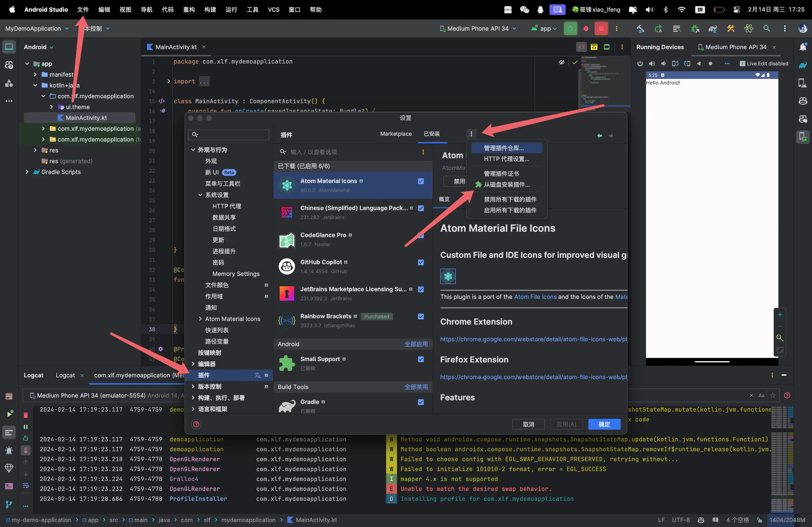Open plugin options vertical dots menu
The height and width of the screenshot is (527, 812).
pyautogui.click(x=471, y=134)
